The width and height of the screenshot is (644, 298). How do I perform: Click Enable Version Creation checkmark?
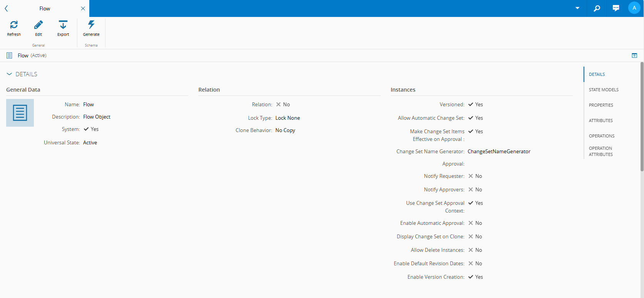click(x=470, y=277)
